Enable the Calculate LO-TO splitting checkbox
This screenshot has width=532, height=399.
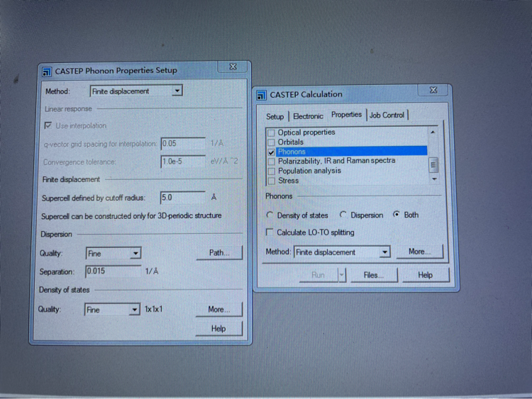click(270, 232)
